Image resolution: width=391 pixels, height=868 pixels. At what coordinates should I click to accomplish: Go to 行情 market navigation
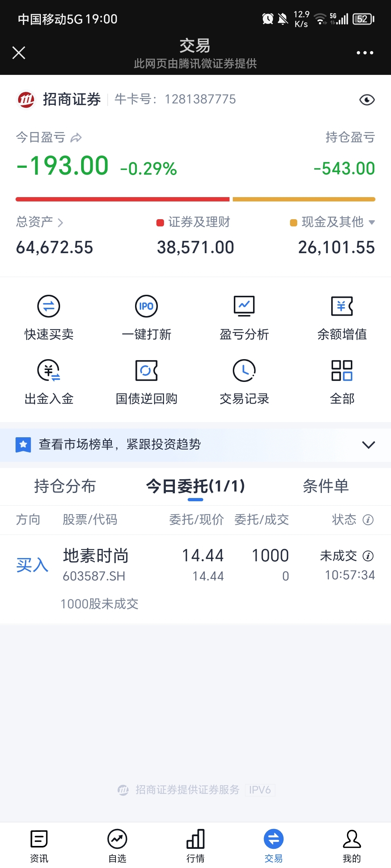(x=195, y=846)
